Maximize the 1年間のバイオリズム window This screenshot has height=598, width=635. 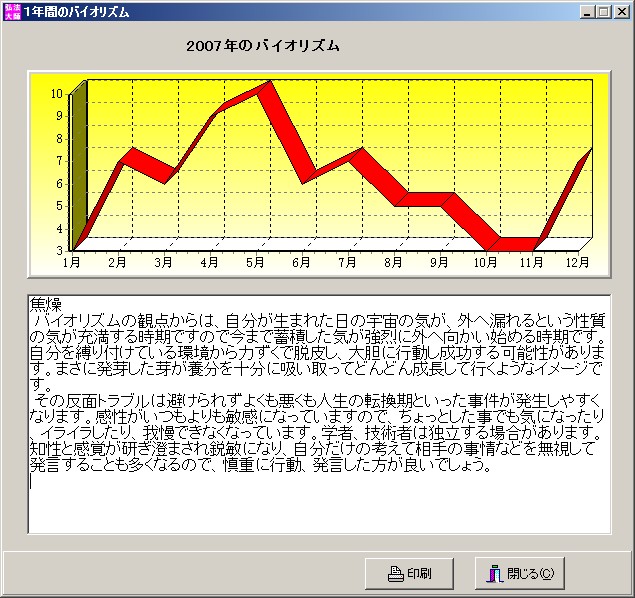pyautogui.click(x=603, y=12)
